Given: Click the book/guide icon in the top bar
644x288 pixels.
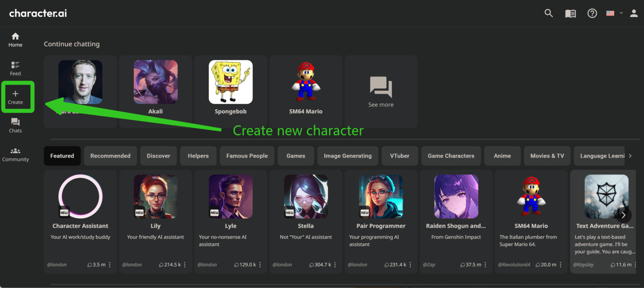Looking at the screenshot, I should click(x=570, y=13).
